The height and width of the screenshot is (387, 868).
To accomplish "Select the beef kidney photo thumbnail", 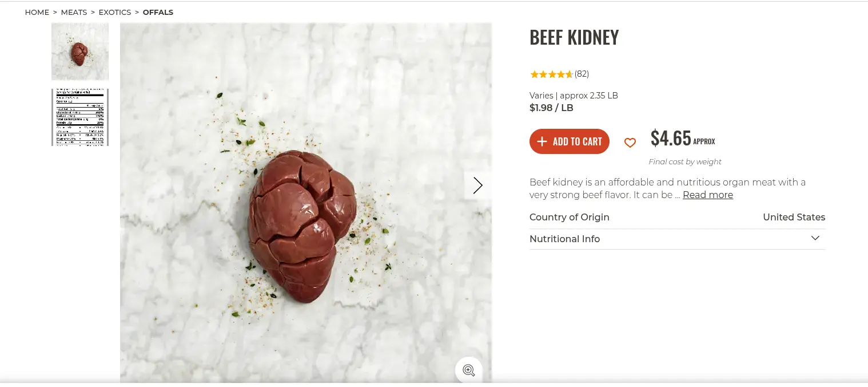I will (x=80, y=52).
